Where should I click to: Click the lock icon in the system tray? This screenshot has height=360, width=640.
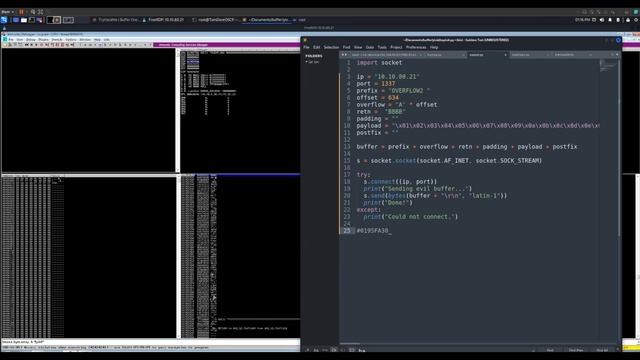pos(627,20)
